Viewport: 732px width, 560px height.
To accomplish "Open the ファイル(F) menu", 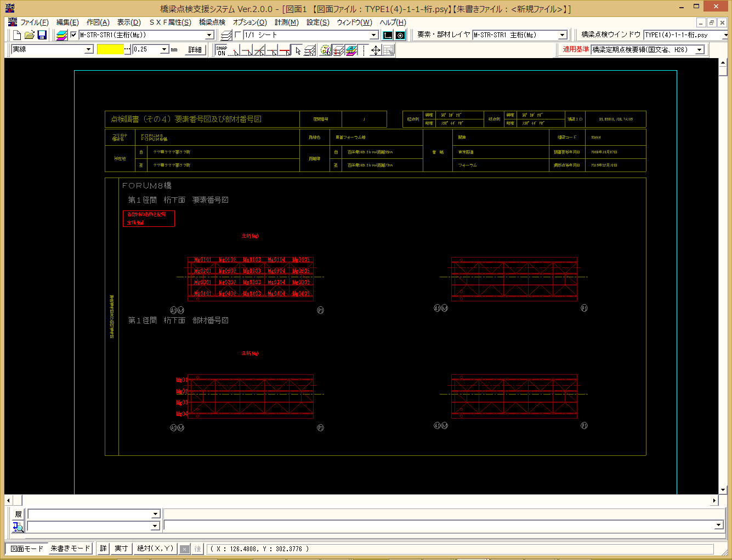I will (x=35, y=22).
